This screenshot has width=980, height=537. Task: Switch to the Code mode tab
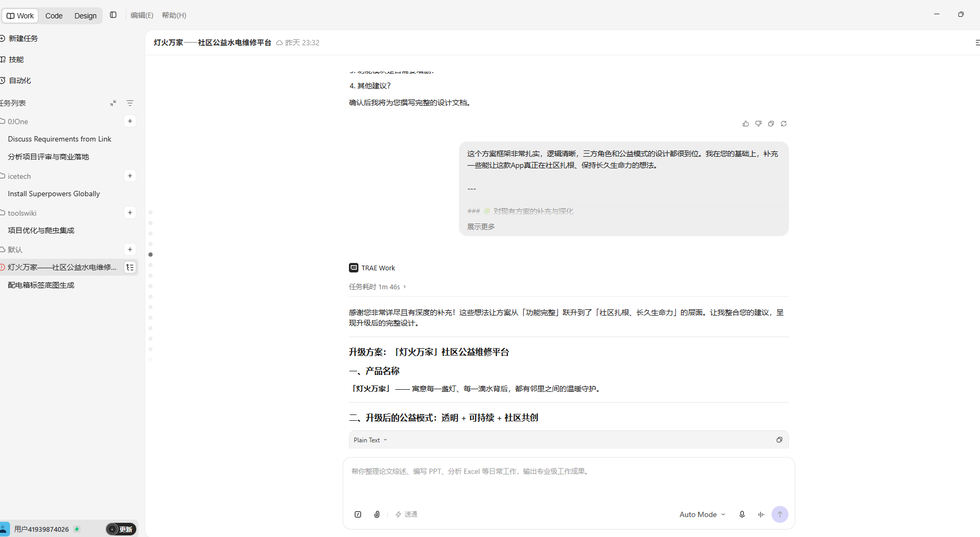coord(54,16)
